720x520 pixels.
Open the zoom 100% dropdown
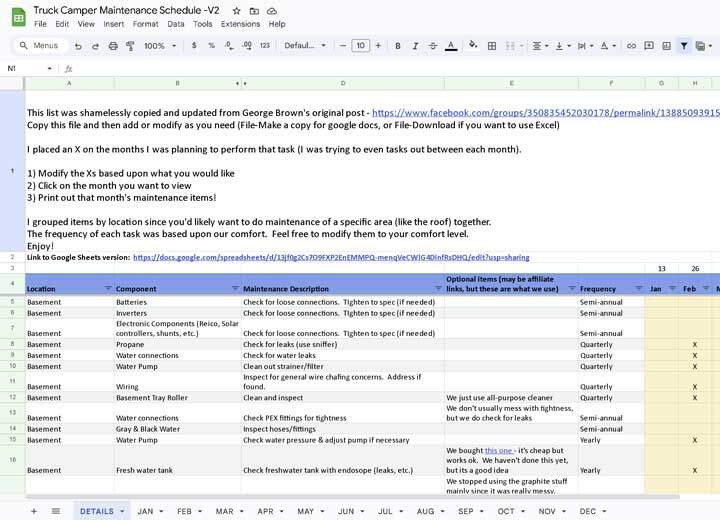tap(160, 46)
